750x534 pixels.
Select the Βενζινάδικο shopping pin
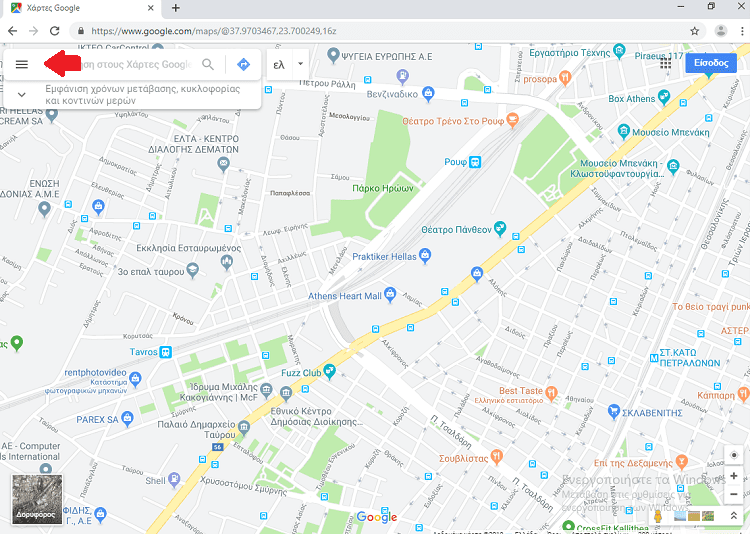(428, 94)
